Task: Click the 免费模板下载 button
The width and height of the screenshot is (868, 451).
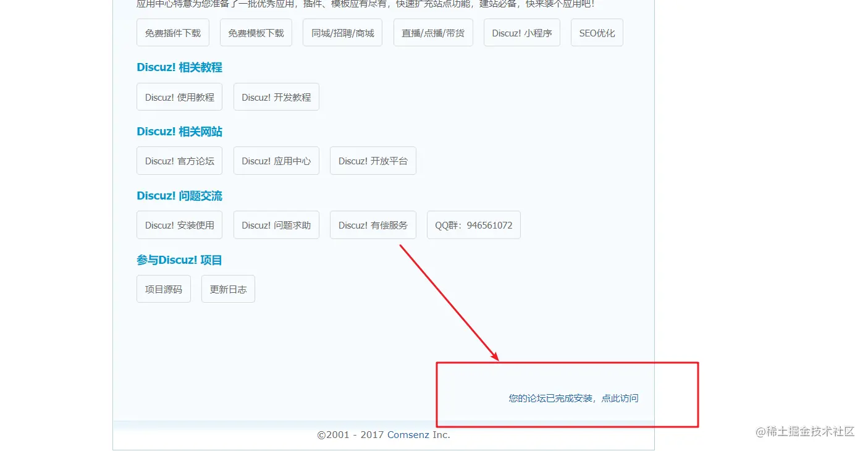Action: [256, 33]
